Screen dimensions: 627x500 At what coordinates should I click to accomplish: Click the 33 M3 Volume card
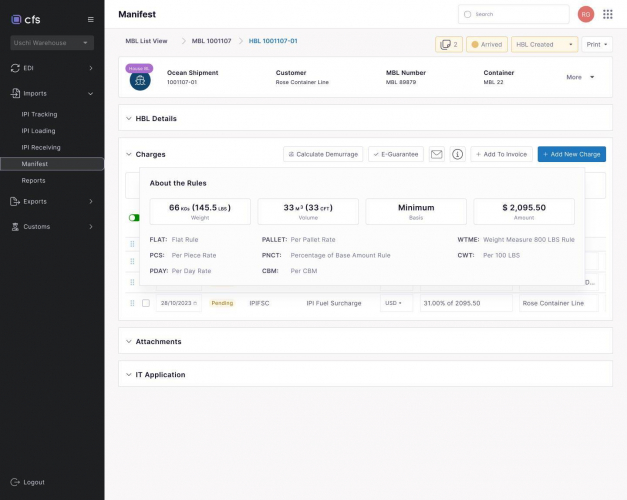(308, 212)
